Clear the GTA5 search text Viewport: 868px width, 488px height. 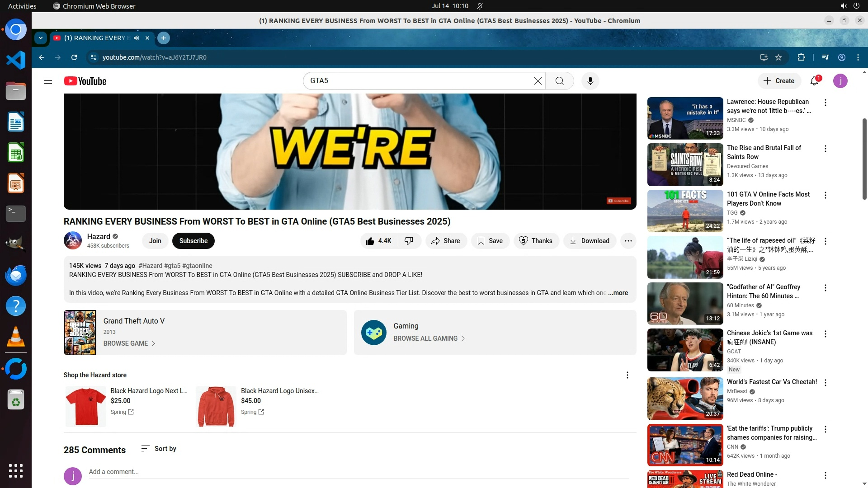point(538,81)
